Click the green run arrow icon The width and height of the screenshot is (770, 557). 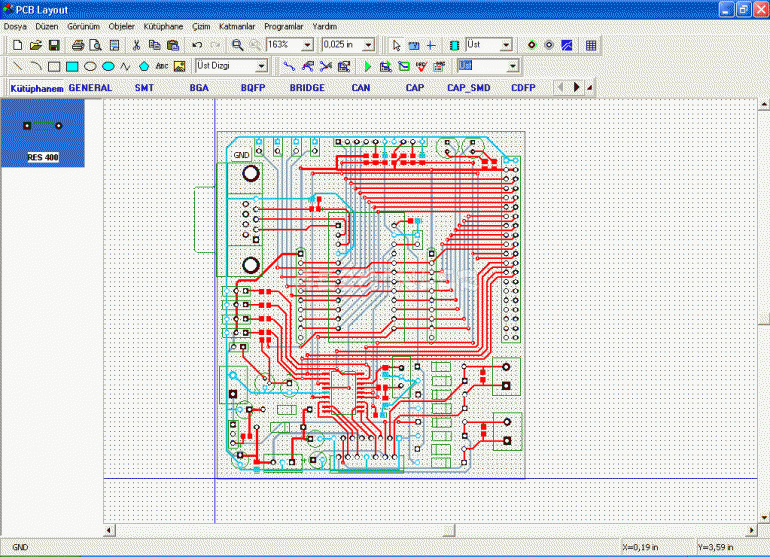coord(367,67)
